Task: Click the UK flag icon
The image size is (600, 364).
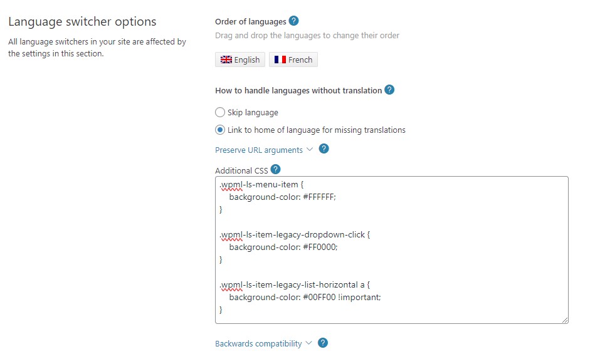Action: pos(225,60)
